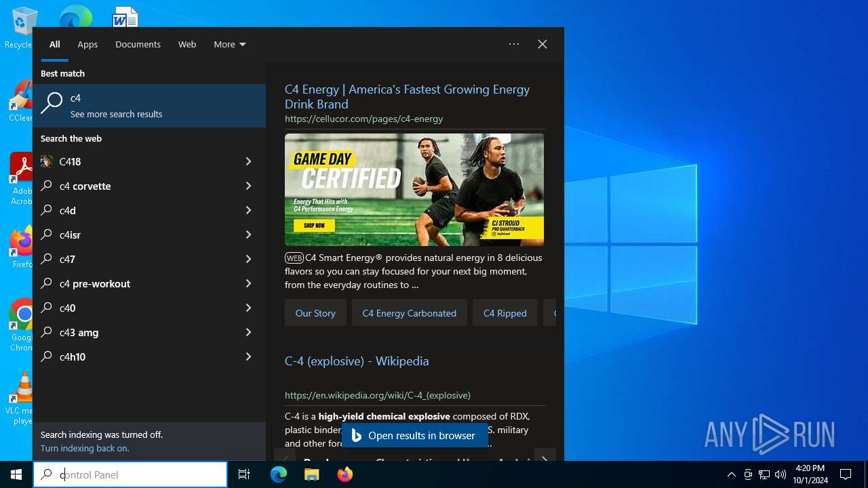This screenshot has height=488, width=868.
Task: Open the C4 Ripped quick link
Action: (x=505, y=313)
